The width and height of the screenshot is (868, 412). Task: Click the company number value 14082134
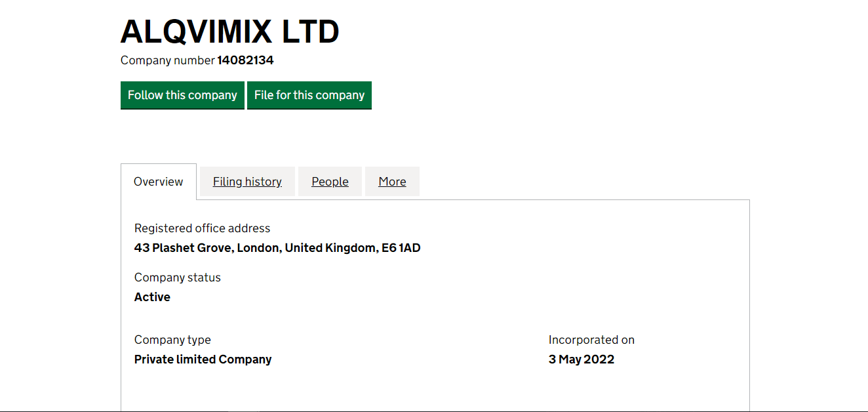point(245,60)
